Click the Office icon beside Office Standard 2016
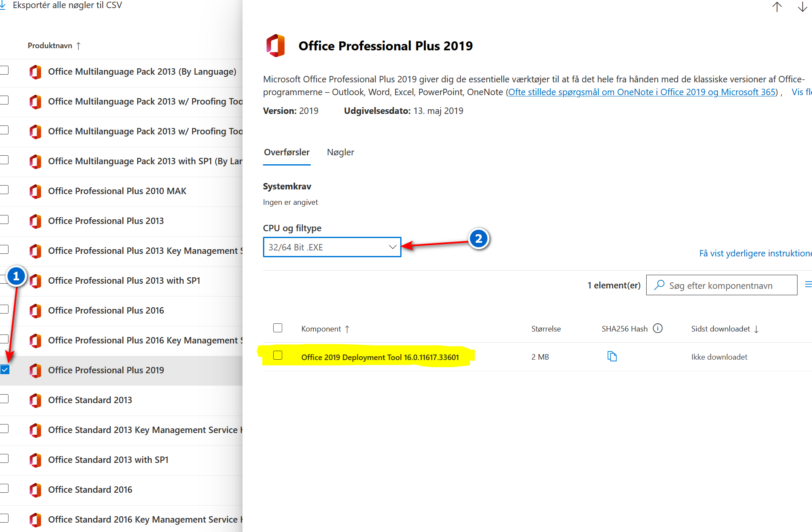 35,490
